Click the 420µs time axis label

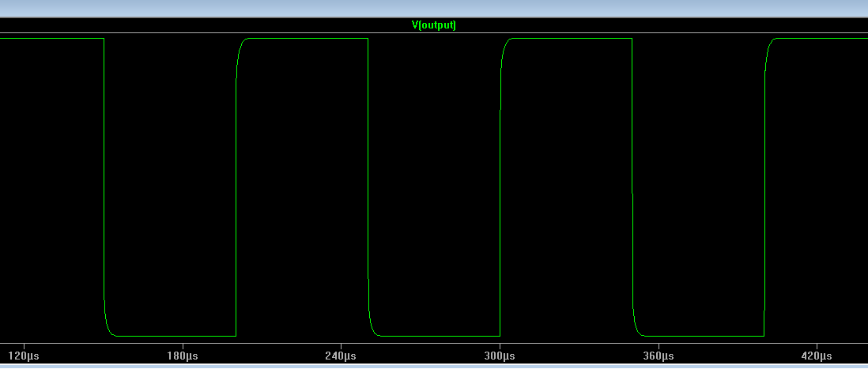(817, 356)
